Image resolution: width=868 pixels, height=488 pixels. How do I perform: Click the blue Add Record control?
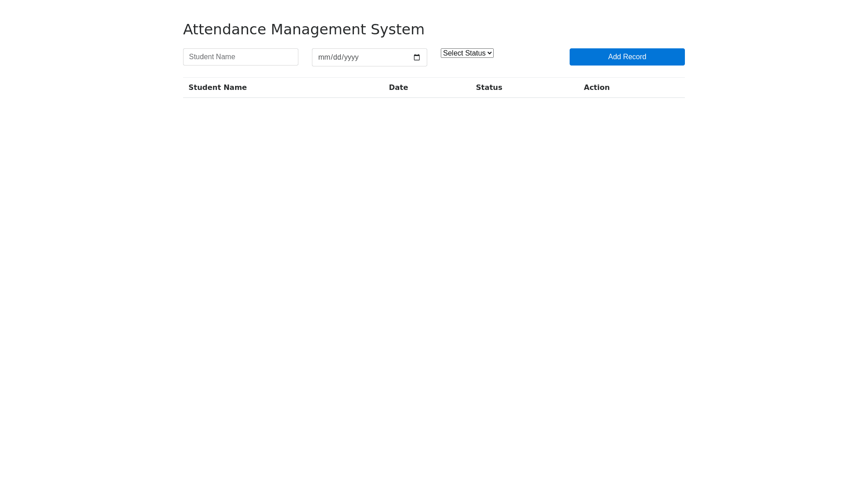[627, 57]
